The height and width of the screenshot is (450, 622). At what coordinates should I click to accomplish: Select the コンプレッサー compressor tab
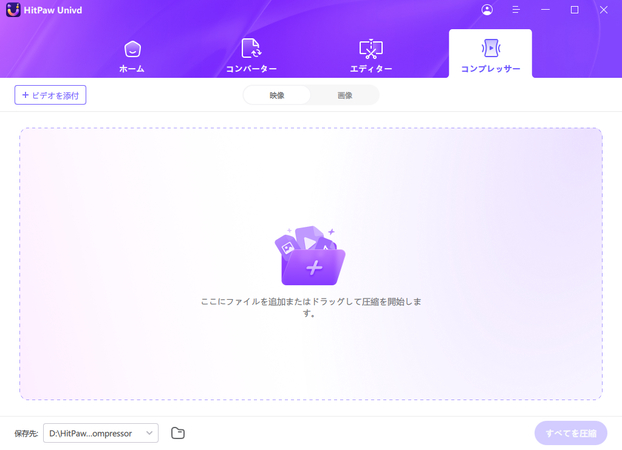coord(490,55)
